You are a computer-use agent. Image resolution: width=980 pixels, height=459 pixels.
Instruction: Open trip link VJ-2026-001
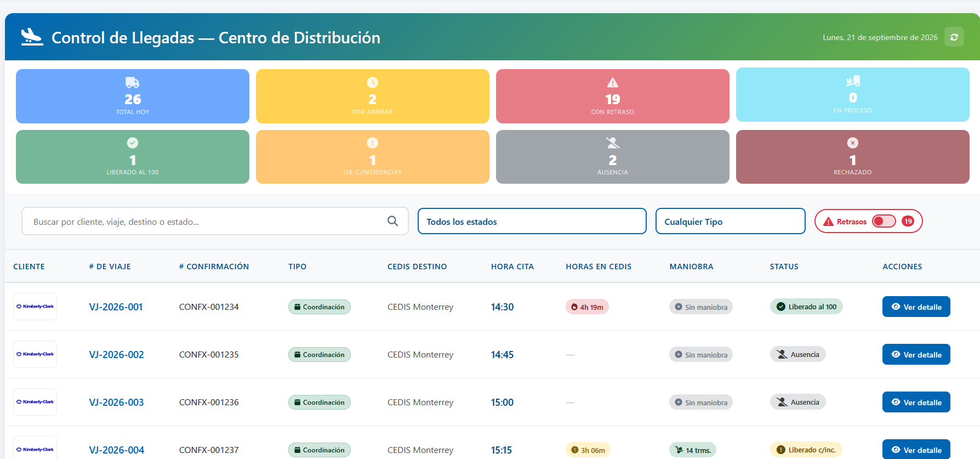(116, 307)
